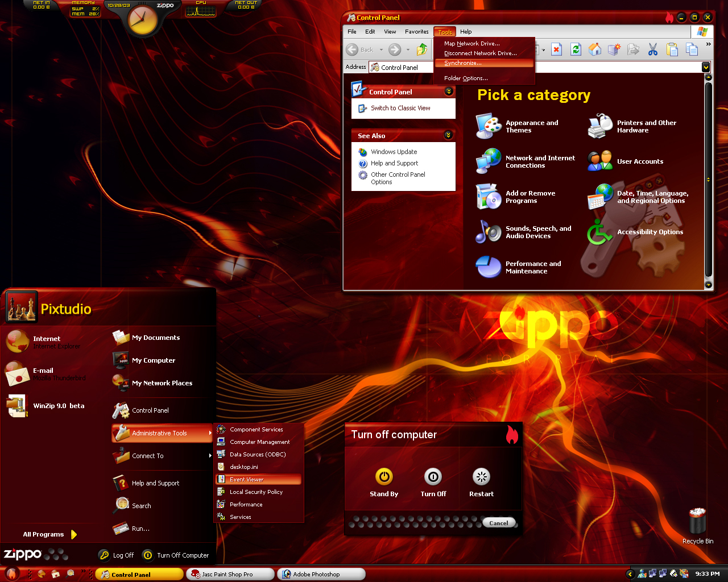Image resolution: width=728 pixels, height=582 pixels.
Task: Choose Event Viewer in Administrative Tools submenu
Action: tap(247, 480)
